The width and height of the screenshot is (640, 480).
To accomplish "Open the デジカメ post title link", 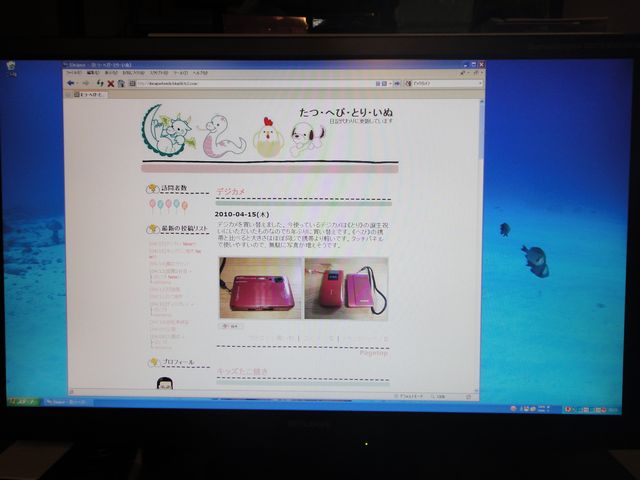I will click(231, 191).
